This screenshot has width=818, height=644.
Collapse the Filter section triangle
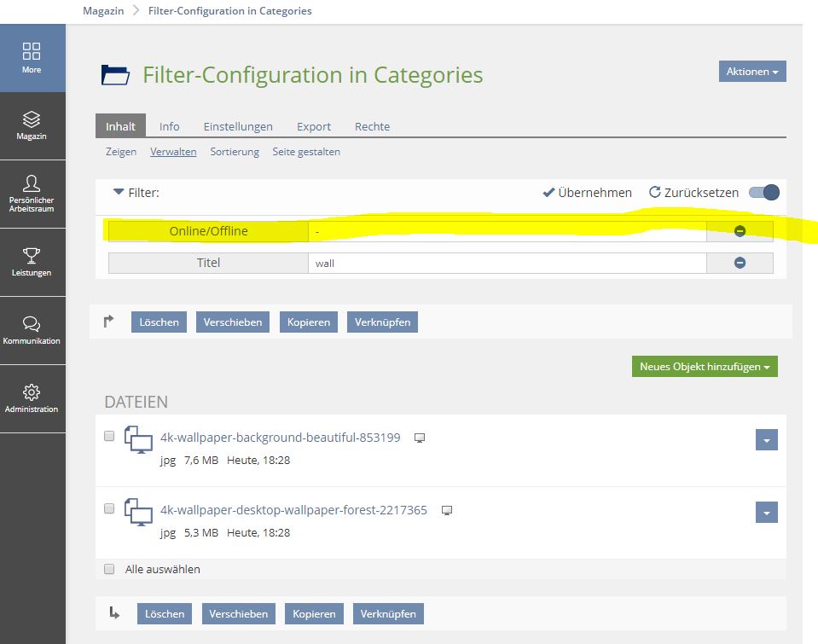coord(119,193)
